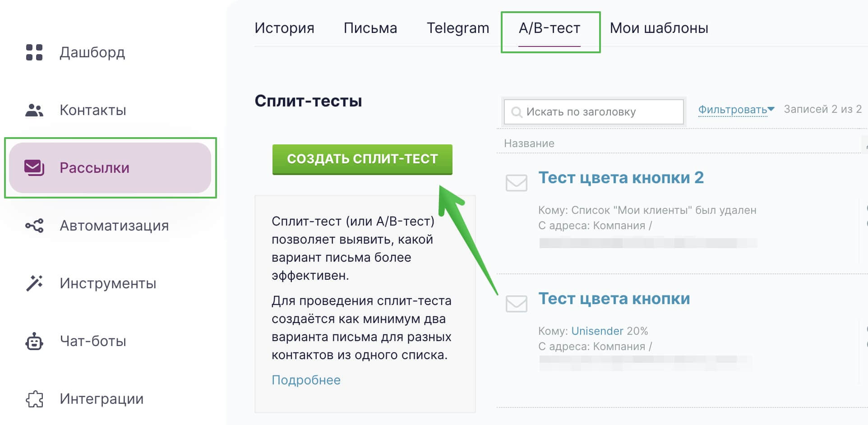Open Инструменты menu item
The height and width of the screenshot is (425, 868).
click(x=108, y=283)
